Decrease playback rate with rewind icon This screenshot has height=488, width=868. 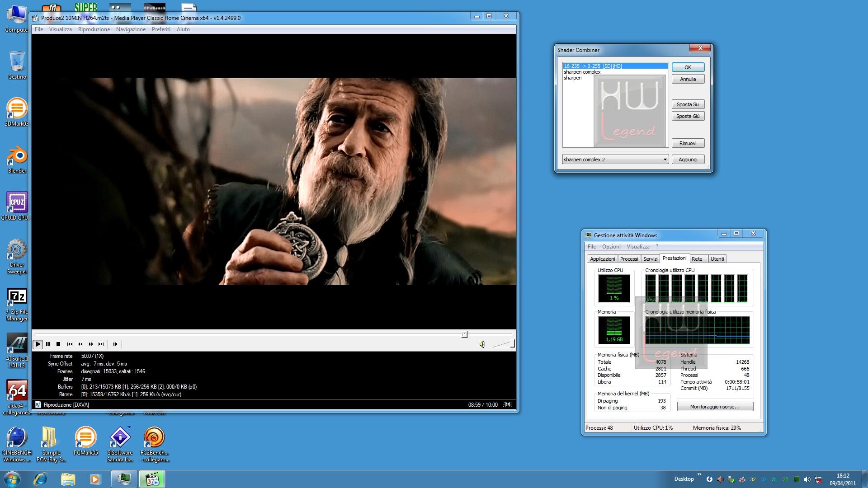tap(80, 344)
